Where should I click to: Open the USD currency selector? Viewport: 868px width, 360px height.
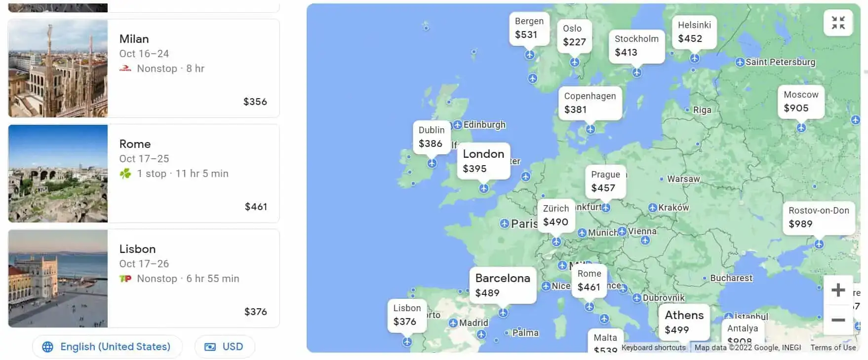tap(225, 347)
